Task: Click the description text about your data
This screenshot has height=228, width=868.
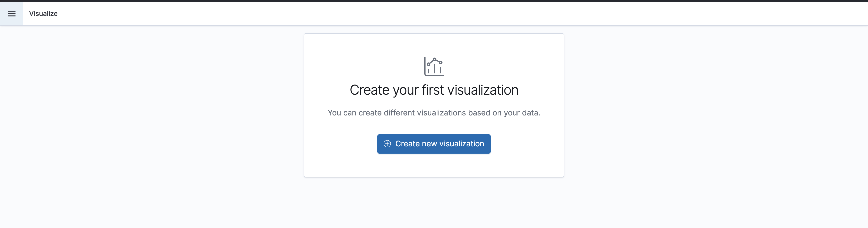Action: click(434, 113)
